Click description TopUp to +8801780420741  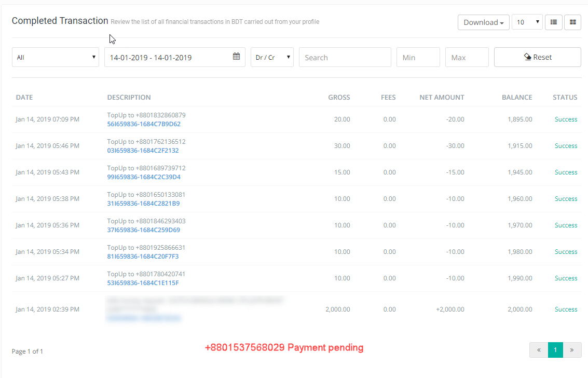coord(146,274)
